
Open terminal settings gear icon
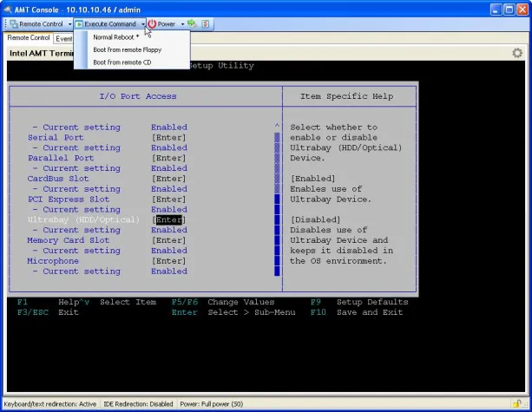(516, 53)
